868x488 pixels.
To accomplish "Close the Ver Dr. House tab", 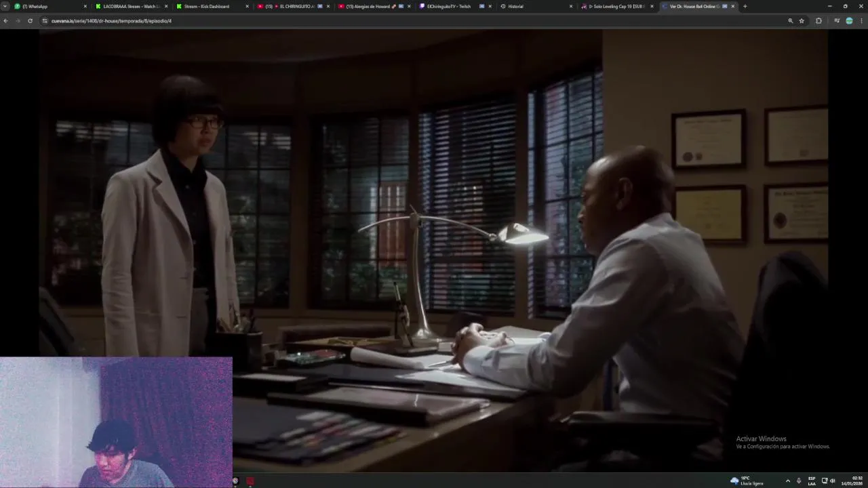I will [x=732, y=6].
